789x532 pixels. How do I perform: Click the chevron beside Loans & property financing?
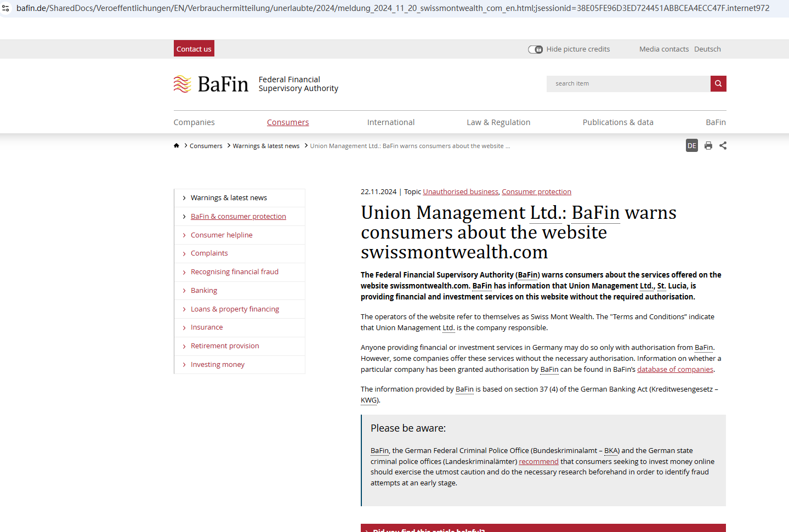coord(184,309)
